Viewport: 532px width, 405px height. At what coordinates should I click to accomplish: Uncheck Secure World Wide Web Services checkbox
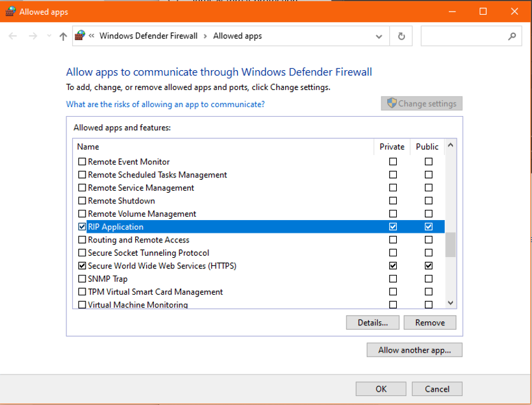tap(82, 265)
